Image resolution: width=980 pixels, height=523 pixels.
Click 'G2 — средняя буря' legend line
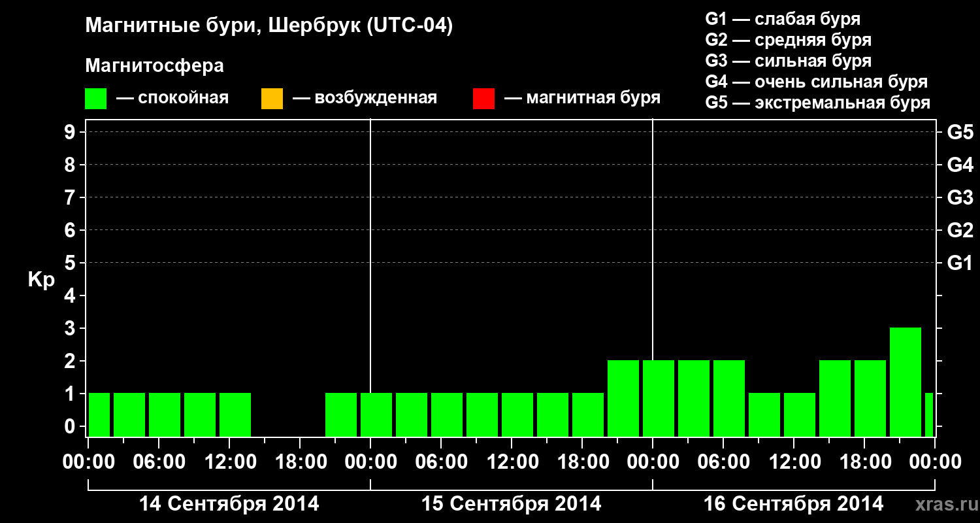[788, 40]
